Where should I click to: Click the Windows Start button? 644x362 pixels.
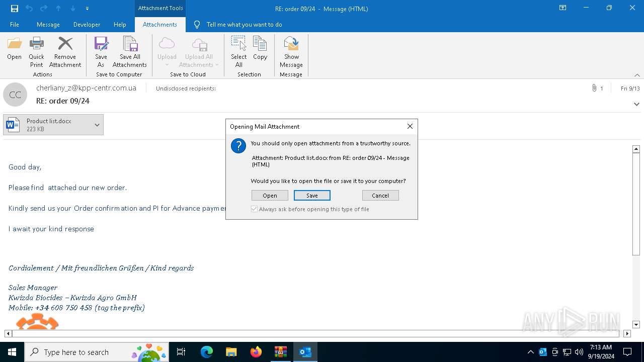[12, 352]
